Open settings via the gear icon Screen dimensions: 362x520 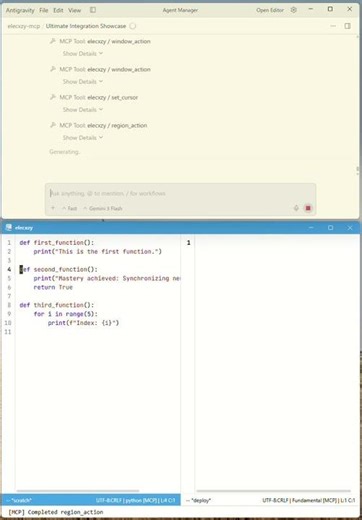point(294,10)
